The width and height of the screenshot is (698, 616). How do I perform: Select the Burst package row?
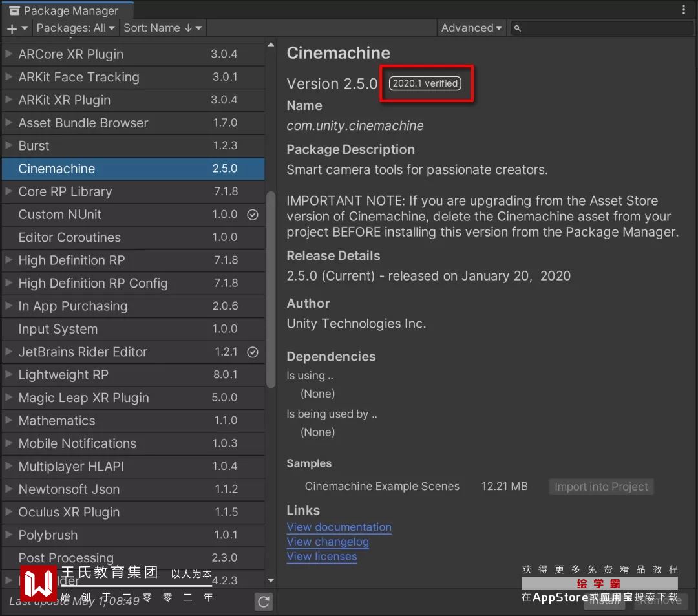pyautogui.click(x=134, y=145)
